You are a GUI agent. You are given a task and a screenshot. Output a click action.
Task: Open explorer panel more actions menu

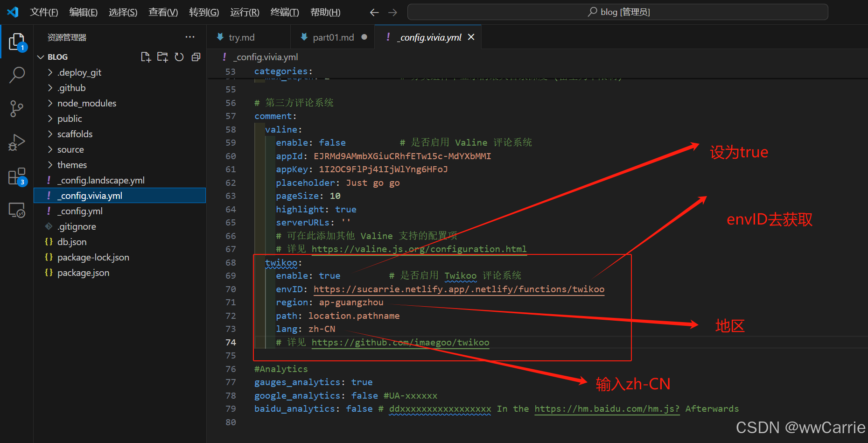point(190,37)
